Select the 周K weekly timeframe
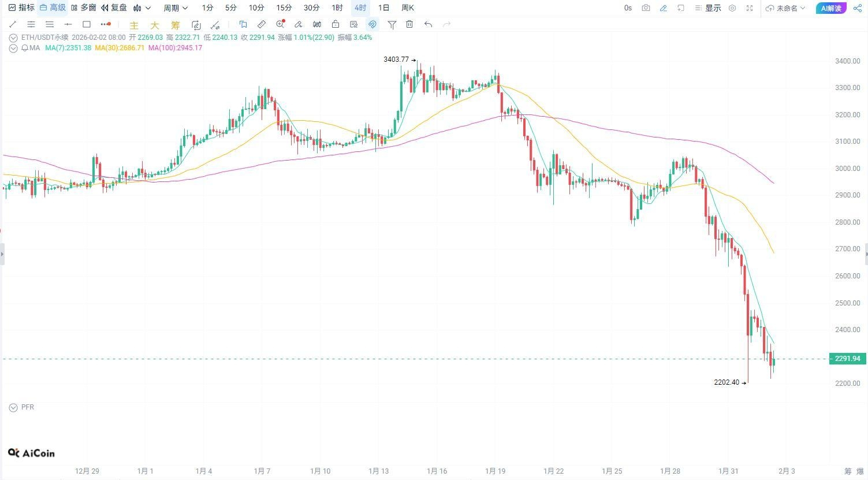Screen dimensions: 868x480 click(408, 8)
